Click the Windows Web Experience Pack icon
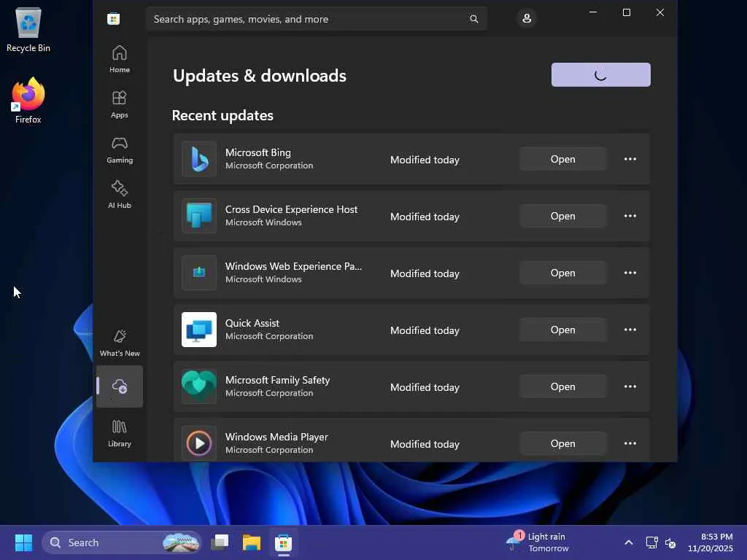 [199, 273]
